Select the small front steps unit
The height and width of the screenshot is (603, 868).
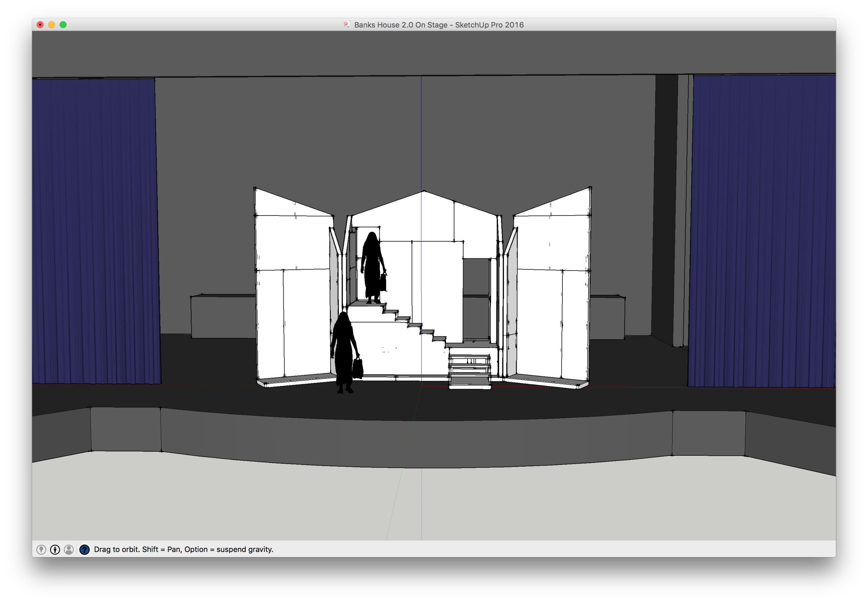[x=470, y=372]
